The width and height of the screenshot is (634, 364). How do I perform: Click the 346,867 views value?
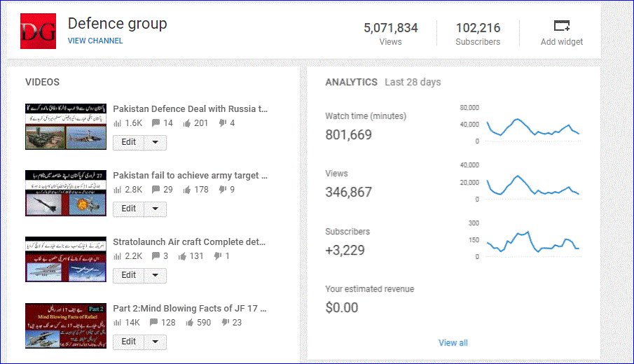[349, 192]
